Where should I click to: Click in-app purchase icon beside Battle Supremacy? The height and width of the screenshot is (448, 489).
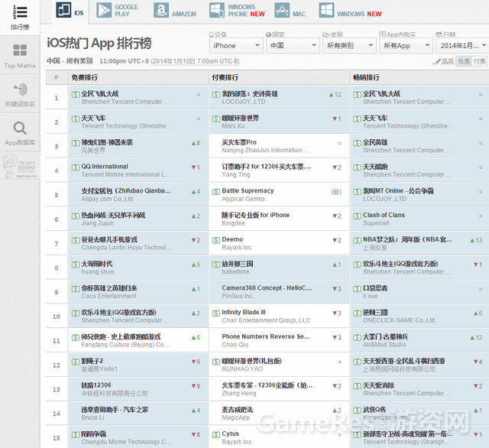click(x=216, y=192)
